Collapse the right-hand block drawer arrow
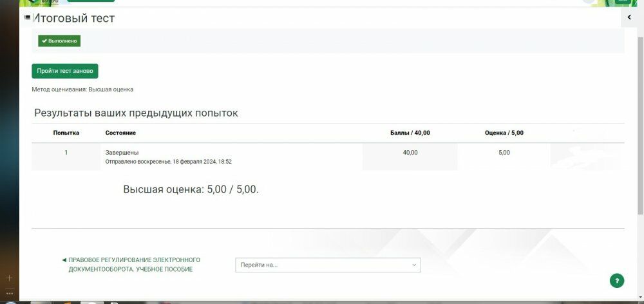 click(629, 17)
